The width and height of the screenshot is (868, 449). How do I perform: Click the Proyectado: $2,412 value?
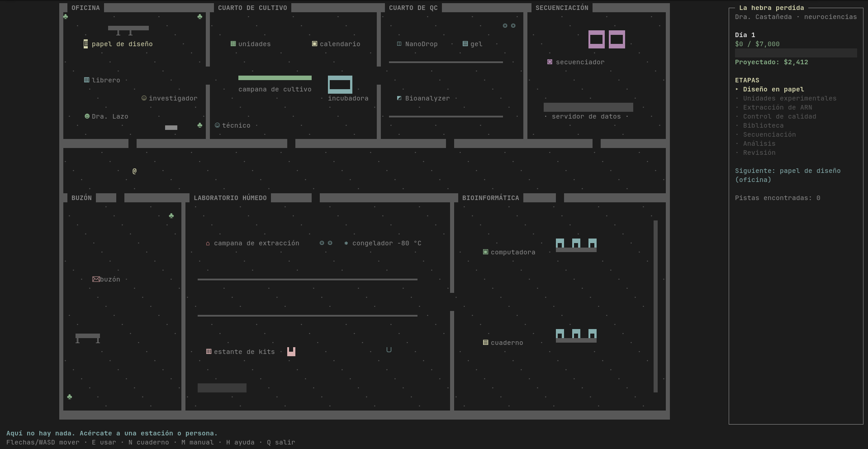[771, 62]
